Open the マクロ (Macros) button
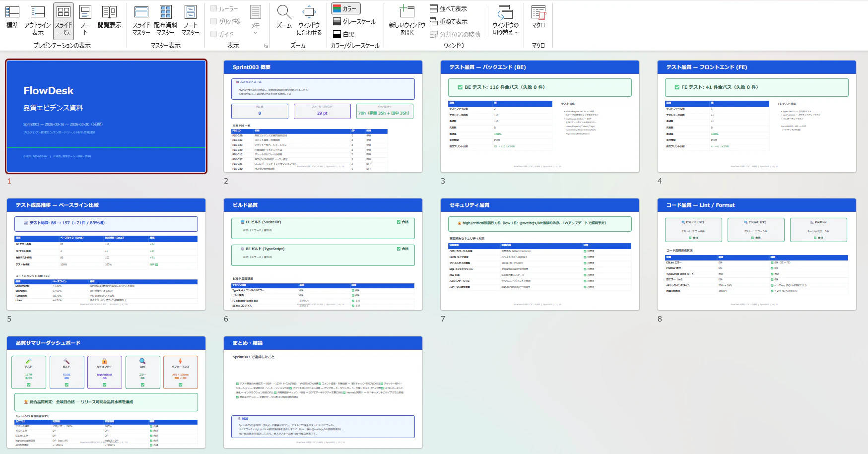The width and height of the screenshot is (868, 454). click(538, 18)
